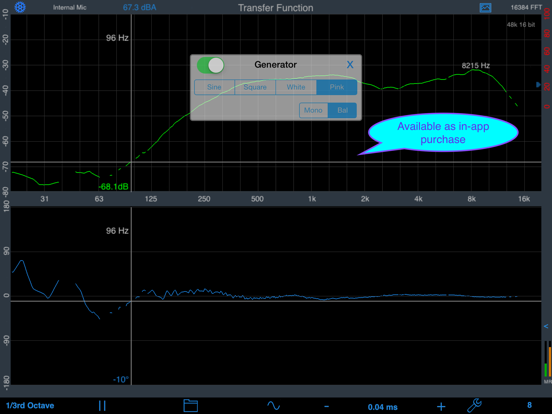This screenshot has width=552, height=414.
Task: Tap the averaging value 8
Action: pyautogui.click(x=529, y=405)
